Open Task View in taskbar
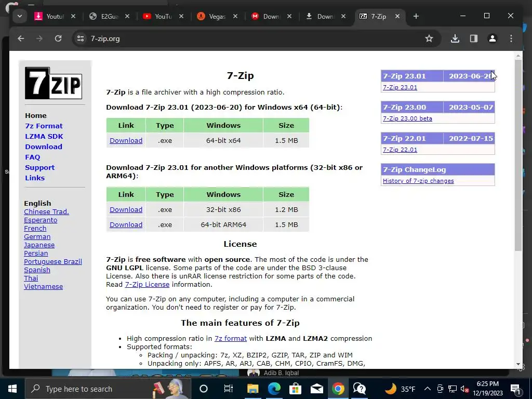The width and height of the screenshot is (532, 399). (x=229, y=389)
